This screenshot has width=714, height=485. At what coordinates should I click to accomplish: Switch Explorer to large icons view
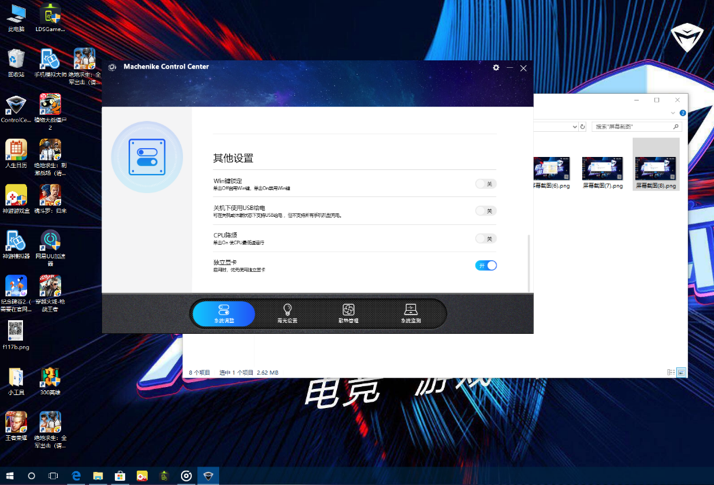[x=681, y=372]
